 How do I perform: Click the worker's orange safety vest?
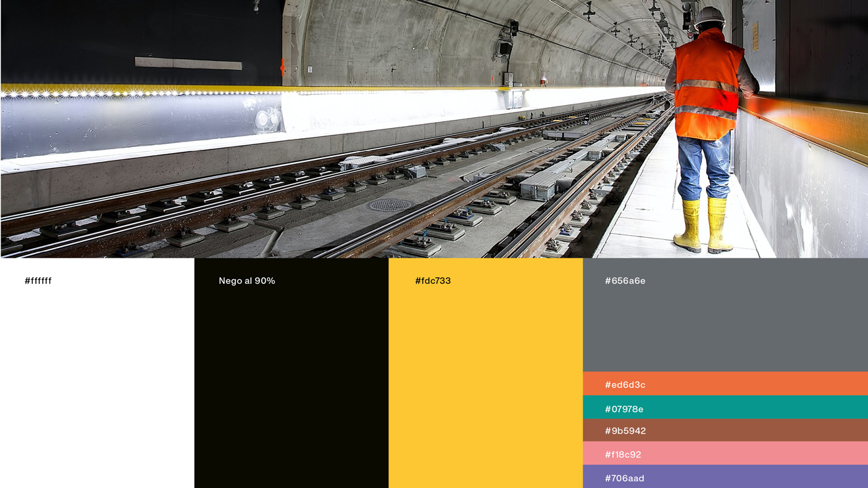(707, 85)
